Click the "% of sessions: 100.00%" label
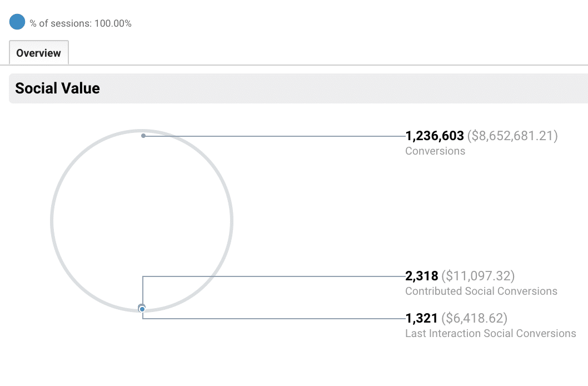Screen dimensions: 588x386 tap(81, 23)
